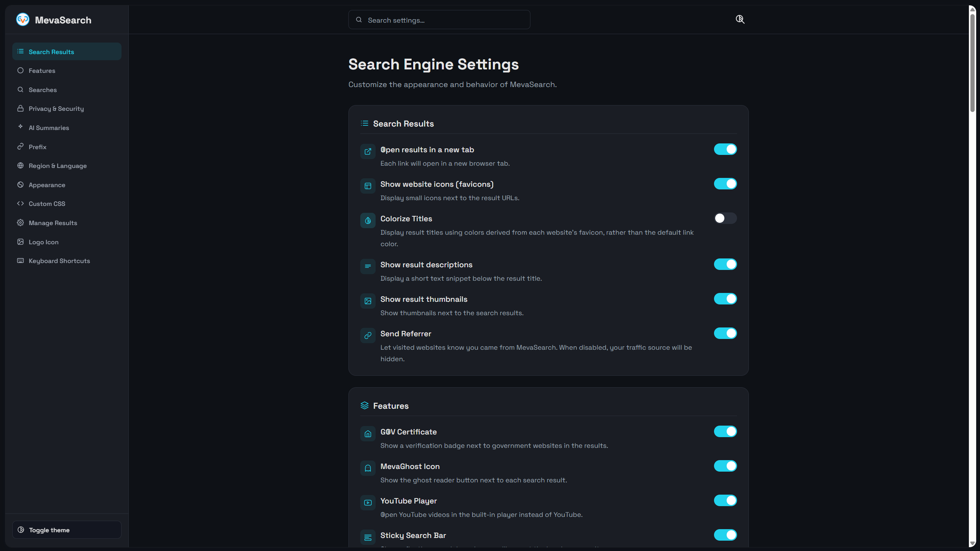Image resolution: width=980 pixels, height=551 pixels.
Task: Click the Open results in new tab icon
Action: pos(368,151)
